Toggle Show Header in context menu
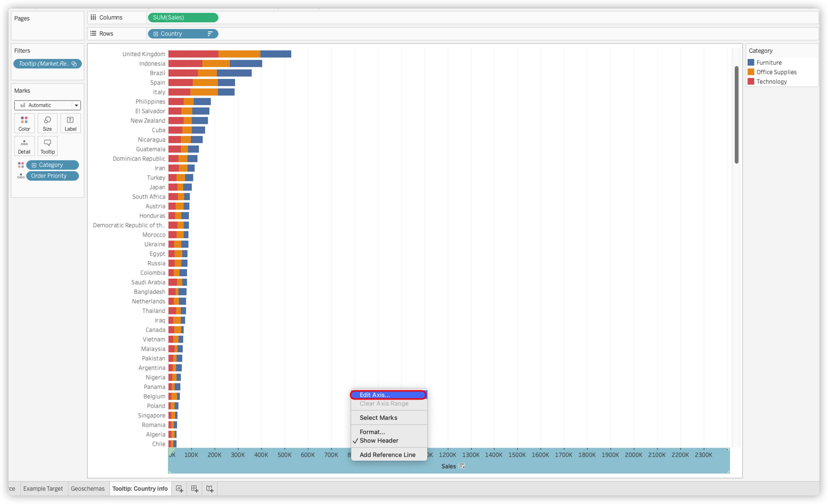The height and width of the screenshot is (504, 828). coord(379,441)
